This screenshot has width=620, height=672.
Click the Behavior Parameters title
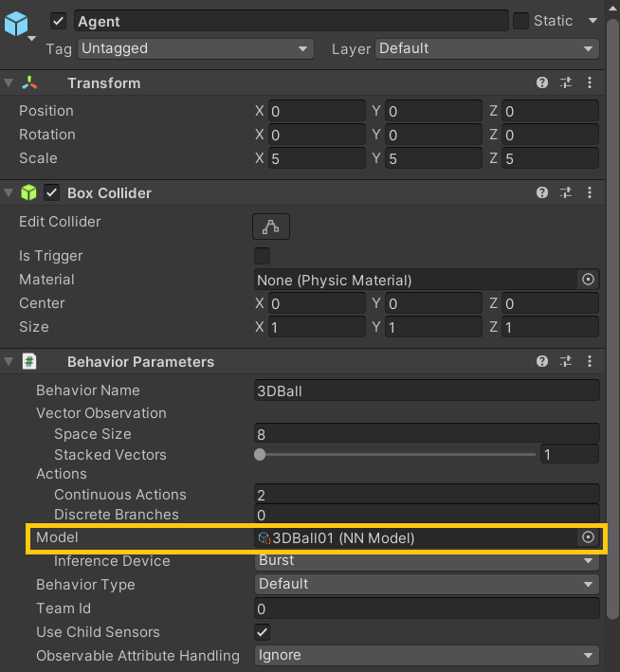[140, 362]
